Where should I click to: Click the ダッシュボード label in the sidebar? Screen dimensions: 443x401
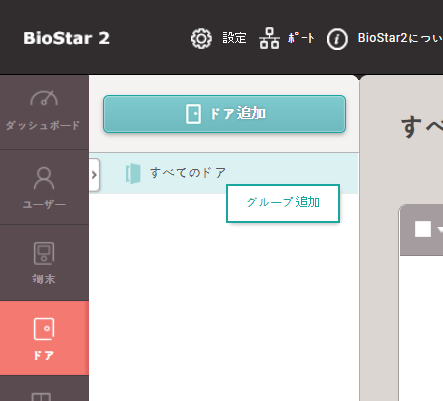pos(43,125)
